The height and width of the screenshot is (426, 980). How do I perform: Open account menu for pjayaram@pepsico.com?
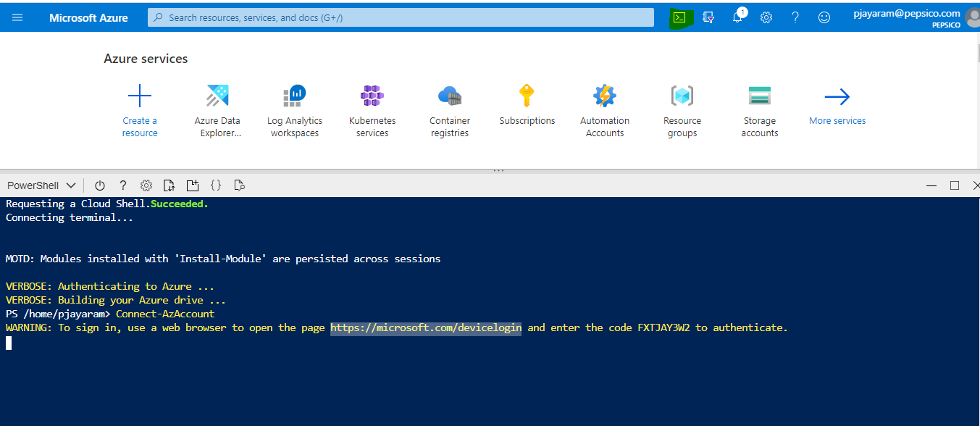[907, 17]
